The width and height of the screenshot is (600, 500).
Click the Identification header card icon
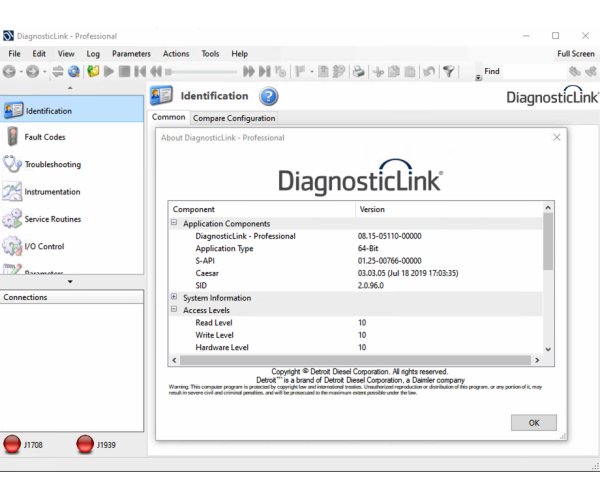[x=161, y=96]
